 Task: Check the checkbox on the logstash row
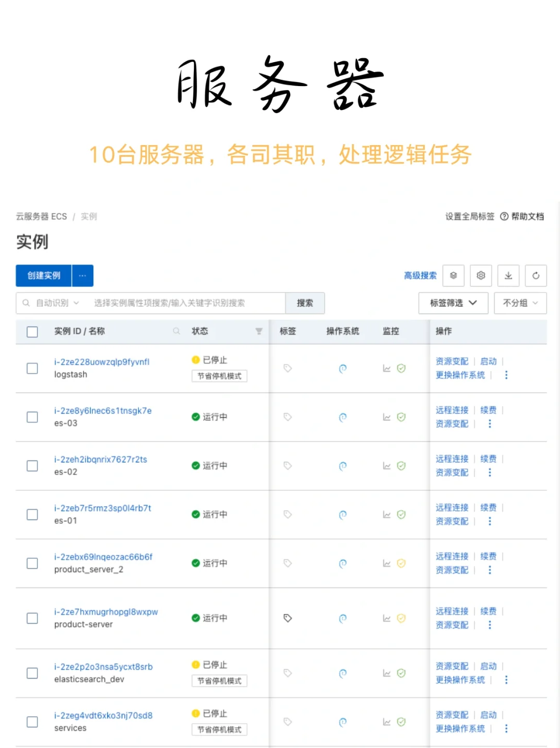[x=32, y=369]
